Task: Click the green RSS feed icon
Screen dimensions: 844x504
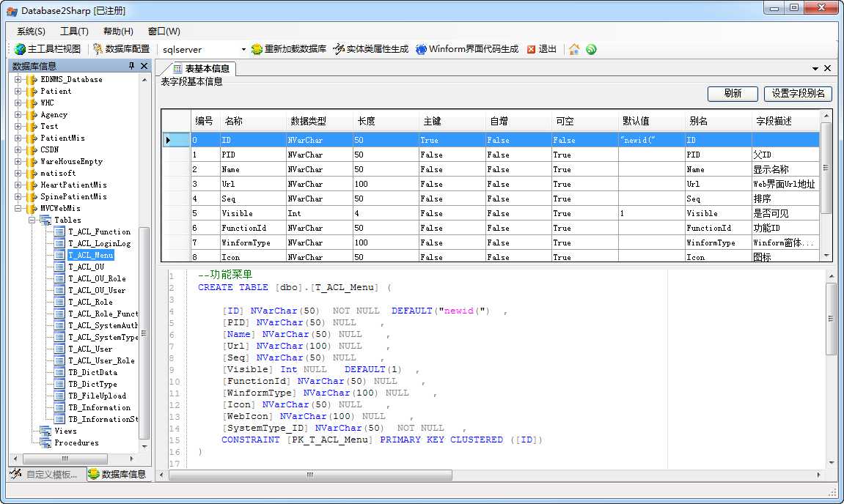Action: pos(591,49)
